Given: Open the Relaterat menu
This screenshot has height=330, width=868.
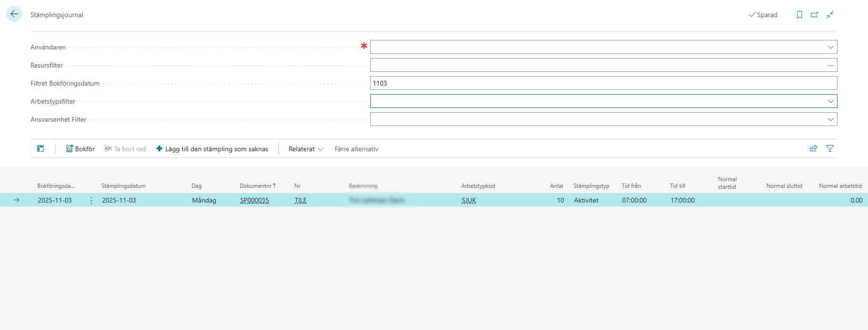Looking at the screenshot, I should point(306,149).
